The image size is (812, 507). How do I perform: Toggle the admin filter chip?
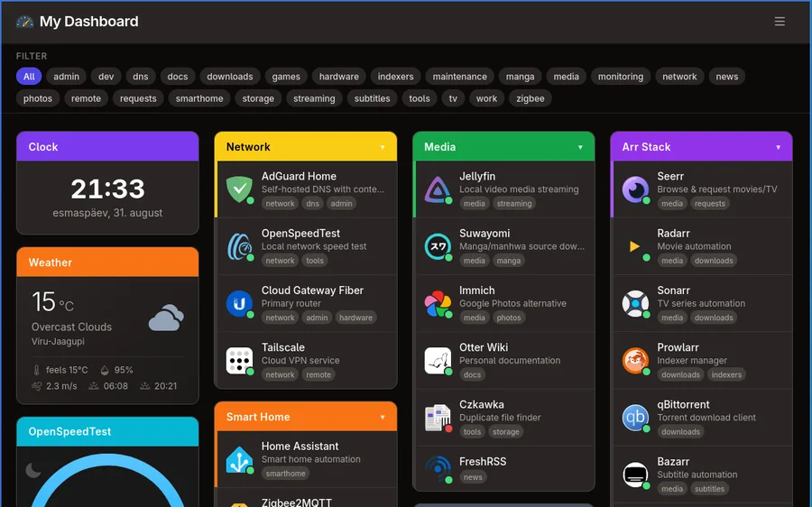pos(66,77)
